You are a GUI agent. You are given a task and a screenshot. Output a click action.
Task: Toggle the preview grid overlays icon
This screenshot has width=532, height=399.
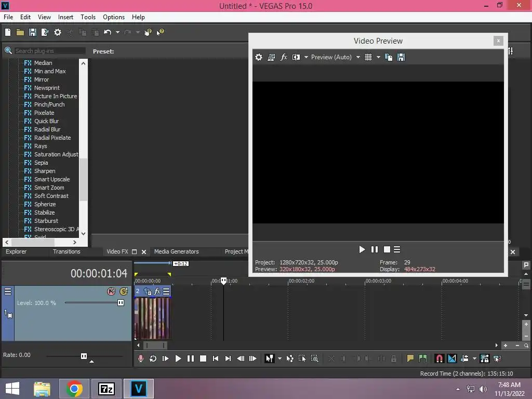[368, 57]
